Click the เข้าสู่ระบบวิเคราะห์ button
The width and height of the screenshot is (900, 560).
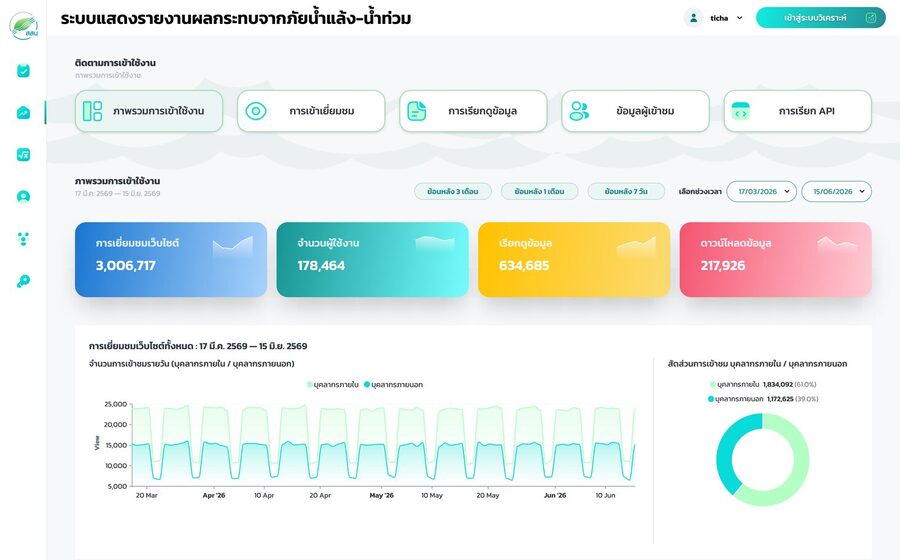click(x=821, y=18)
